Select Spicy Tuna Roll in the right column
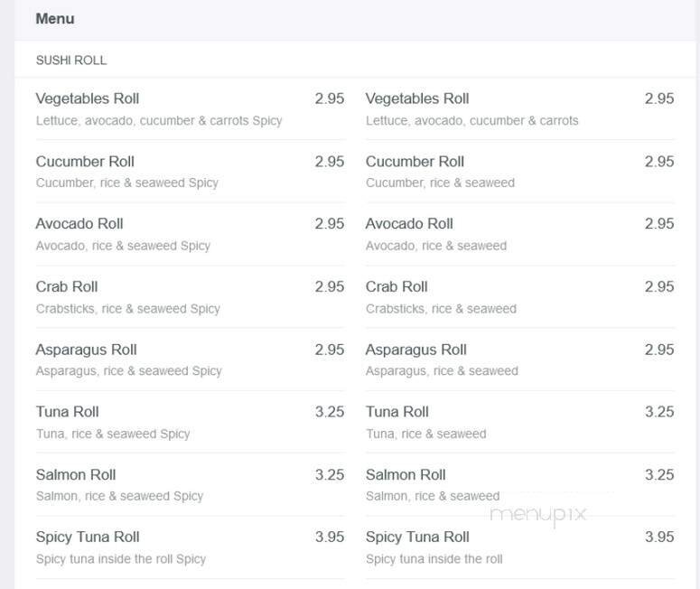Viewport: 700px width, 589px height. pyautogui.click(x=417, y=538)
